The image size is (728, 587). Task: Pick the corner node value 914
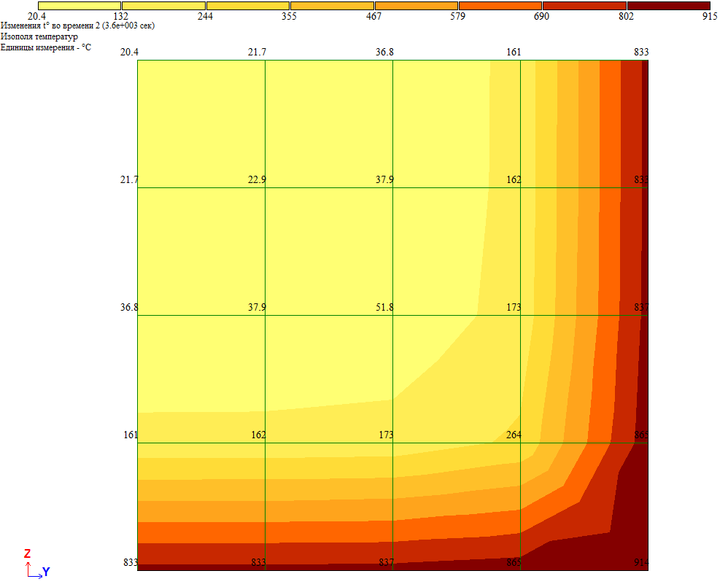(x=640, y=563)
